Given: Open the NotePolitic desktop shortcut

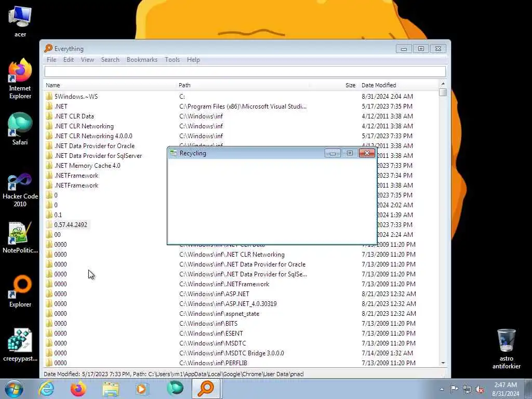Looking at the screenshot, I should point(20,237).
